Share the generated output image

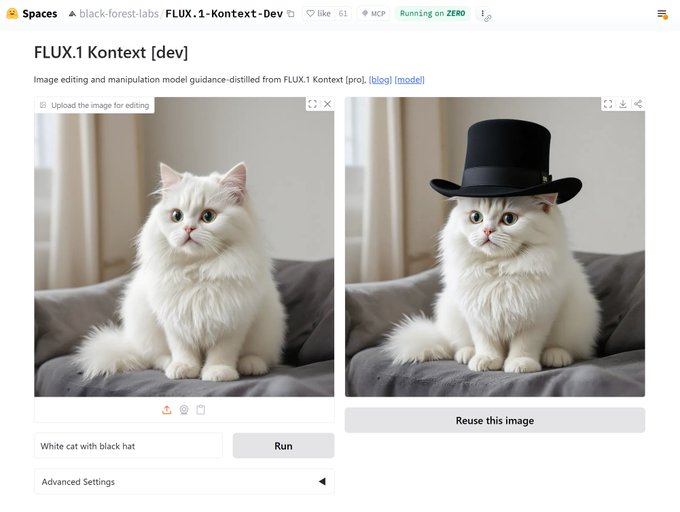pos(638,104)
